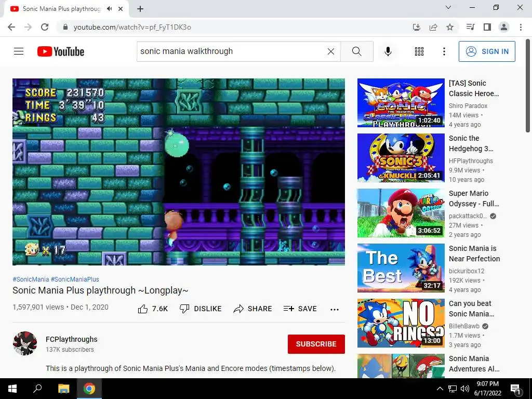This screenshot has height=399, width=532.
Task: Share this page from address bar
Action: [x=433, y=27]
